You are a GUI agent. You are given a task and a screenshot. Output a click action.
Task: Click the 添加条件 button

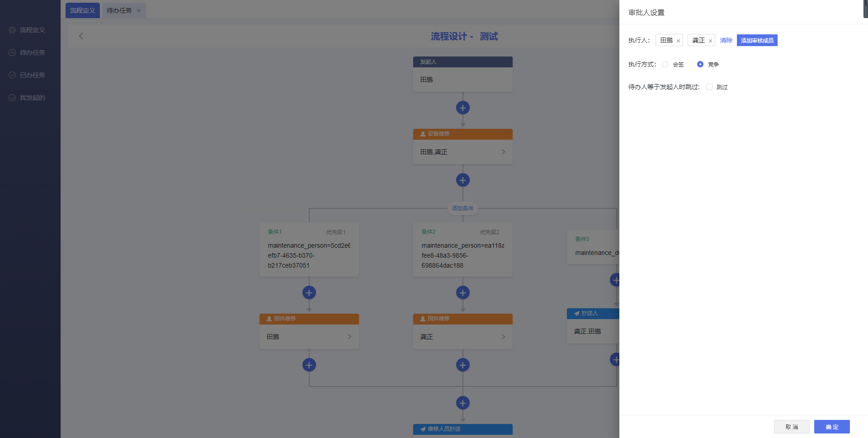(462, 208)
